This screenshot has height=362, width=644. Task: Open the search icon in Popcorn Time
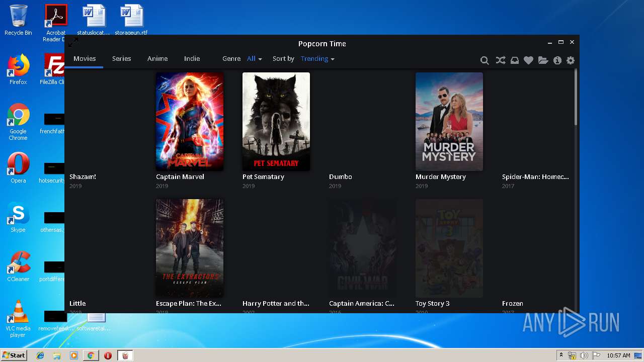pos(485,60)
